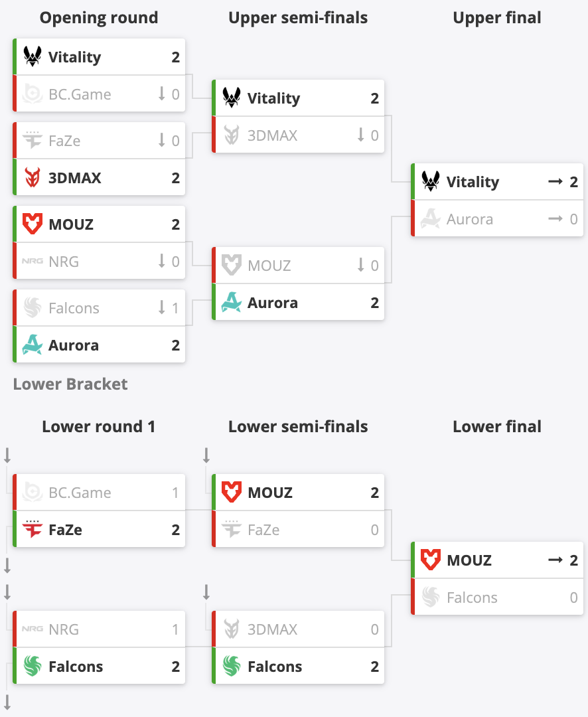Viewport: 588px width, 717px height.
Task: Click Aurora's score in the Upper final
Action: point(573,219)
